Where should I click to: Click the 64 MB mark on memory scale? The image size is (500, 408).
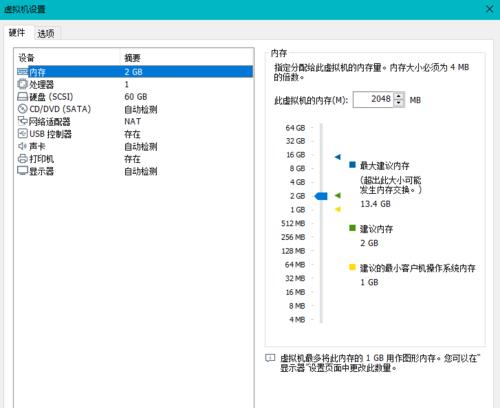295,265
